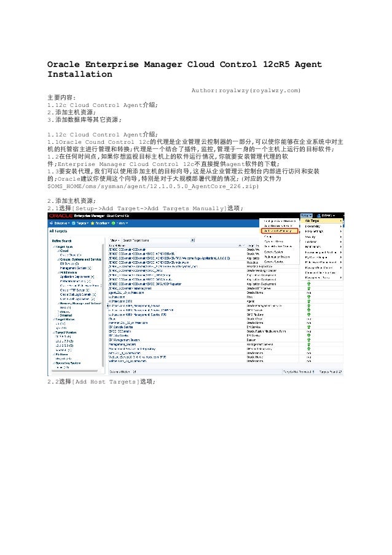Select Generic System submenu entry

(274, 251)
